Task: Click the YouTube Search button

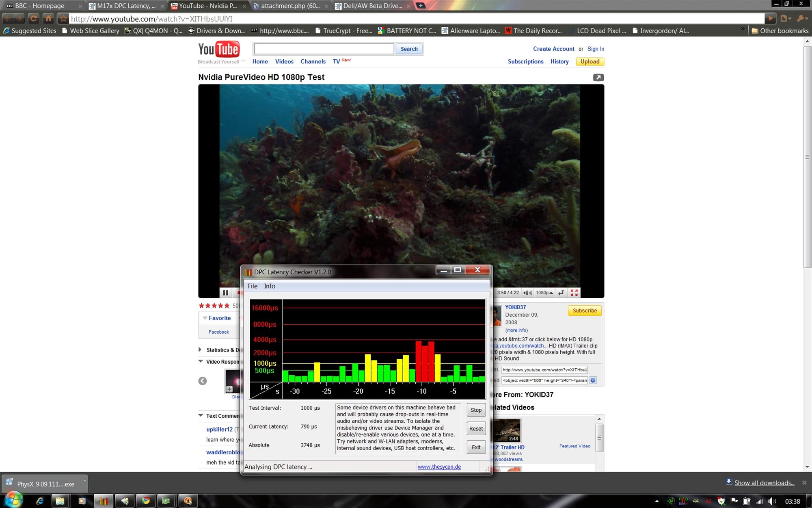Action: (x=409, y=49)
